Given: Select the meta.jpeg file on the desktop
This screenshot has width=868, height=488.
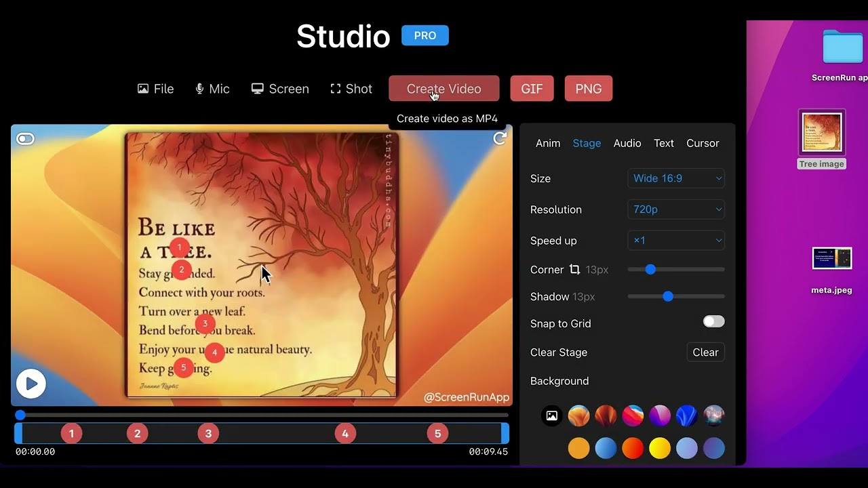Looking at the screenshot, I should [832, 270].
